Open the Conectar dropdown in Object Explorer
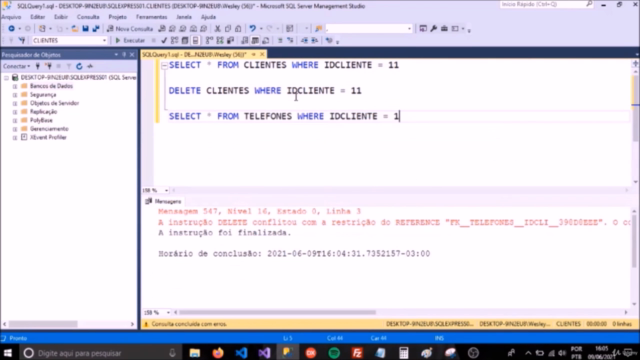640x360 pixels. pos(16,66)
